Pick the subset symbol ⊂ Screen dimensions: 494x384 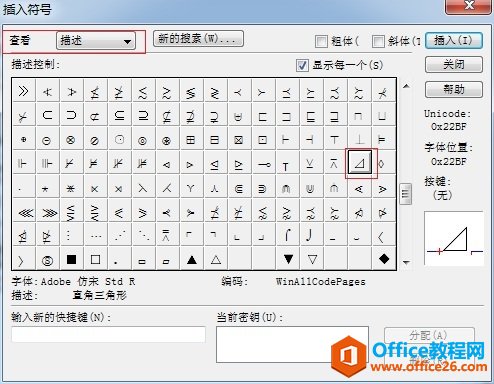pos(47,115)
